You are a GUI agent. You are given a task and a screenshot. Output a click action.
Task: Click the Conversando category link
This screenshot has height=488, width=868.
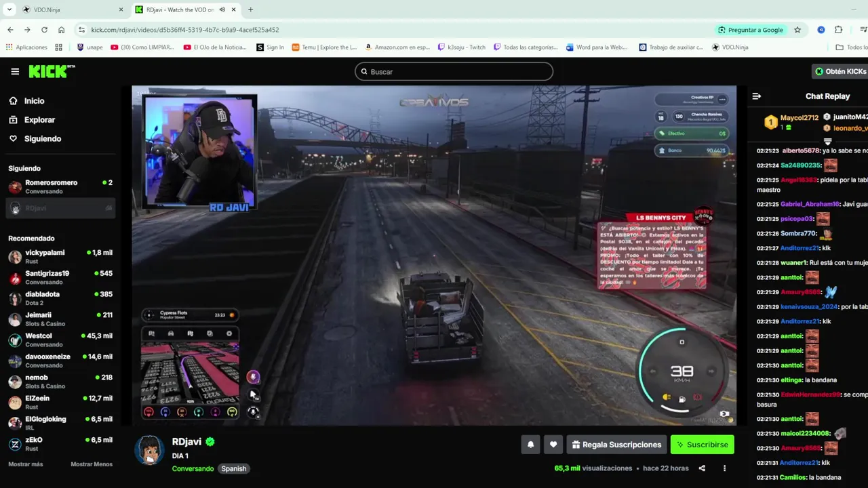[193, 468]
